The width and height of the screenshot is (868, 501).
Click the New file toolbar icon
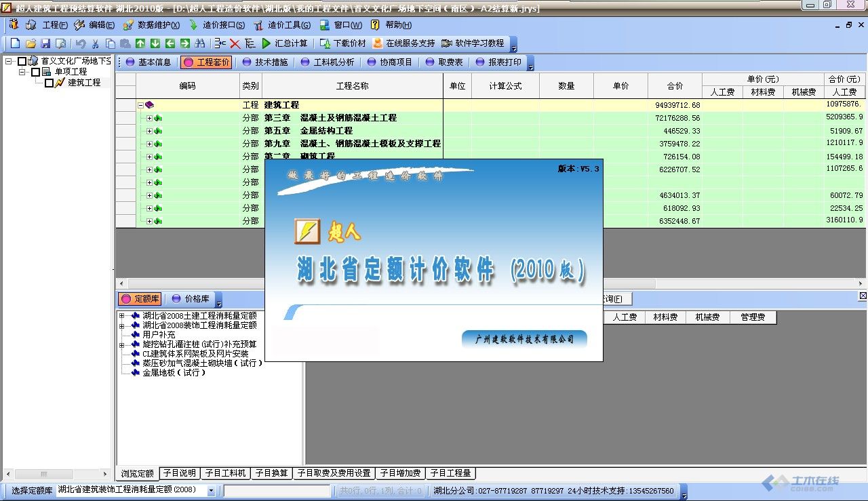(16, 43)
